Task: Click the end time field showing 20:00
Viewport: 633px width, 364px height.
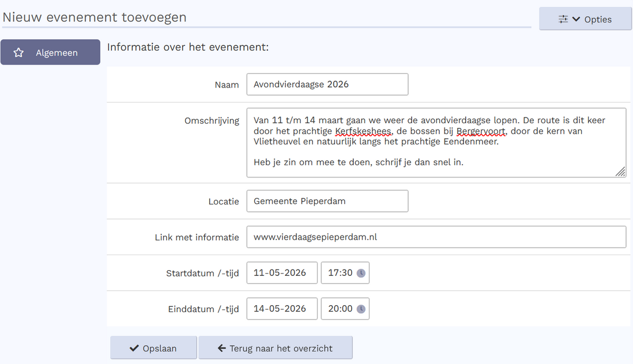Action: coord(340,308)
